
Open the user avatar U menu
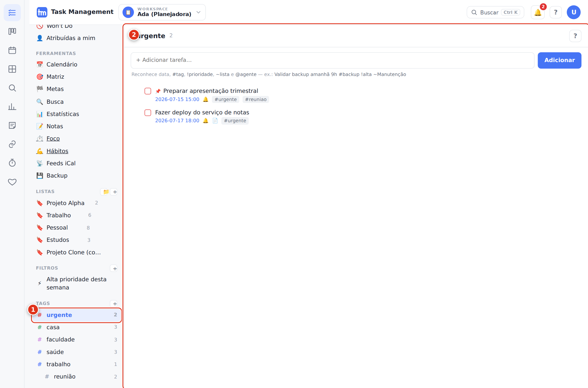pyautogui.click(x=574, y=12)
